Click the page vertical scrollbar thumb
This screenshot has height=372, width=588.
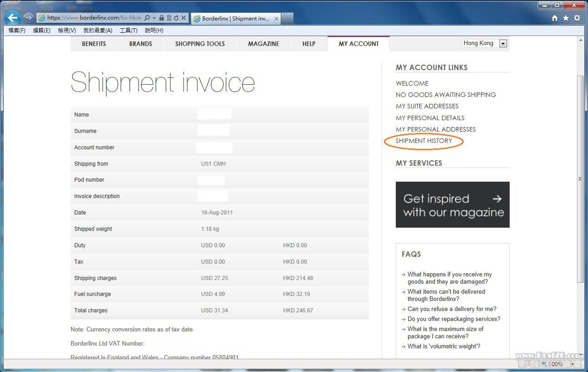coord(580,178)
